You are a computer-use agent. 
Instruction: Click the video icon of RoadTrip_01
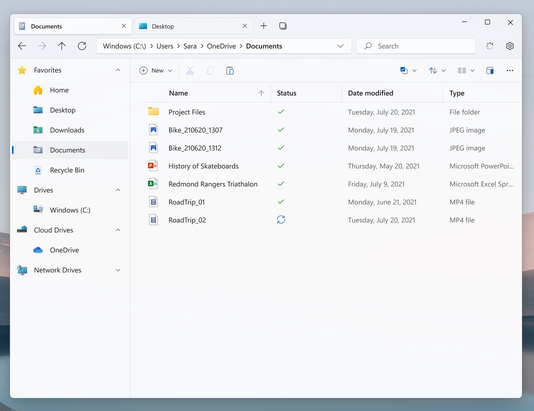[153, 202]
